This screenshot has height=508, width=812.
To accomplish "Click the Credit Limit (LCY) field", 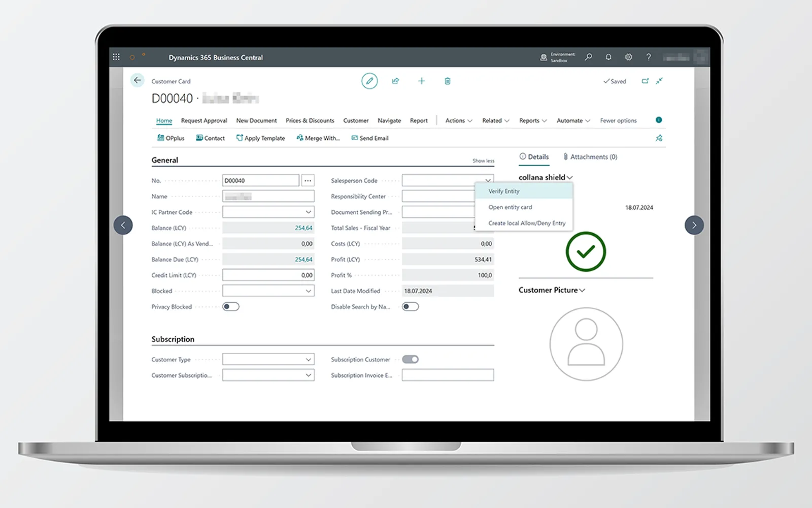I will coord(268,275).
